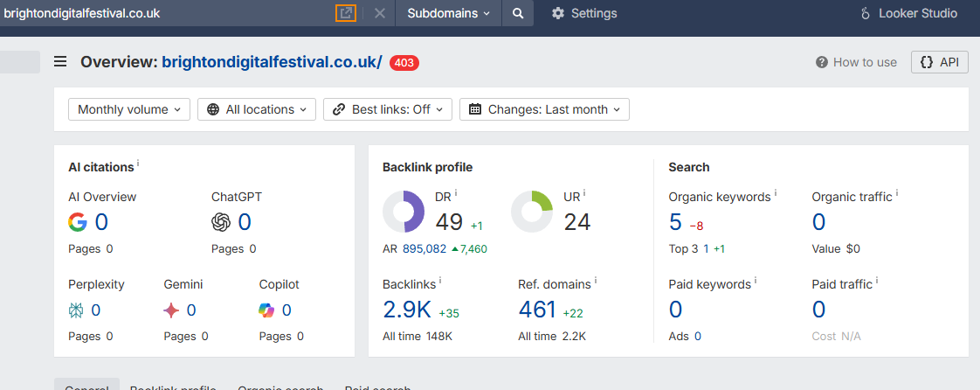Screen dimensions: 980x390
Task: Run the search with the magnifier icon
Action: pyautogui.click(x=517, y=13)
